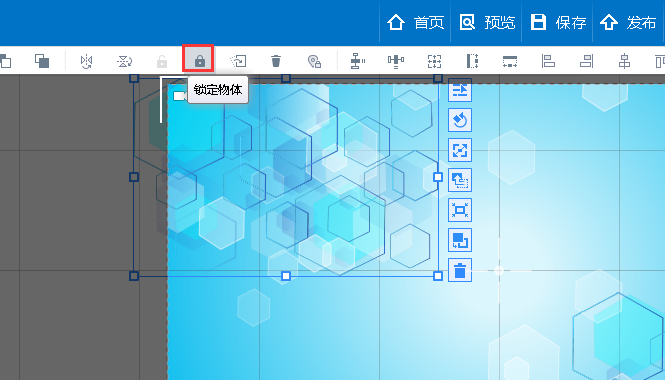Open the 首页 home button
Viewport: 665px width, 380px height.
[x=415, y=22]
